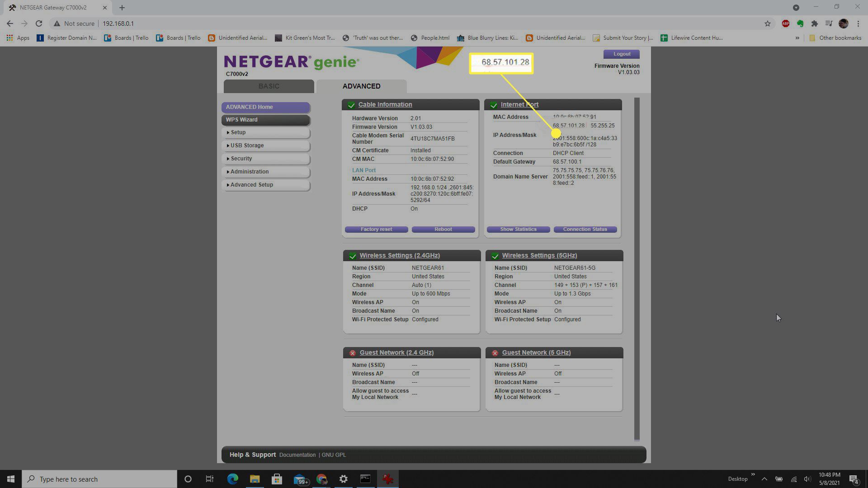Select the ADVANCED tab

pyautogui.click(x=361, y=86)
